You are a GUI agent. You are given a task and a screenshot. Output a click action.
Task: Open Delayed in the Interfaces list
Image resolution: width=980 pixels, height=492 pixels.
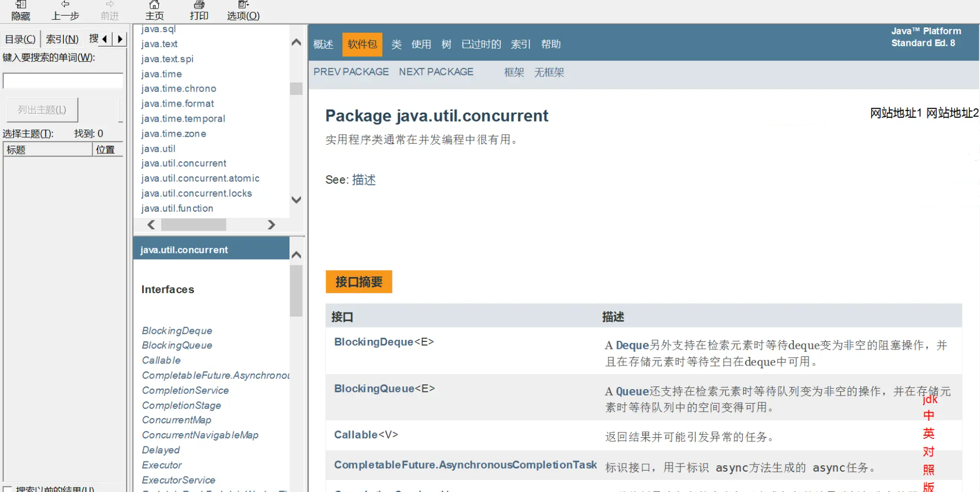[x=161, y=450]
